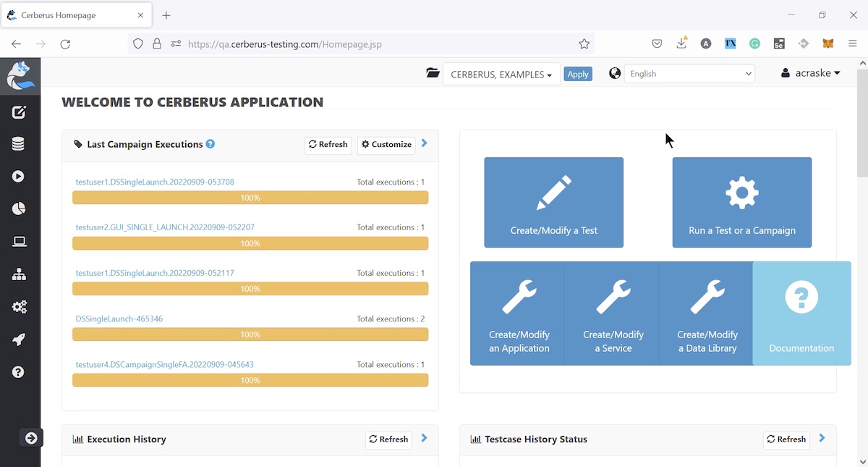Screen dimensions: 868x467
Task: Open the pie chart reporting sidebar icon
Action: click(19, 209)
